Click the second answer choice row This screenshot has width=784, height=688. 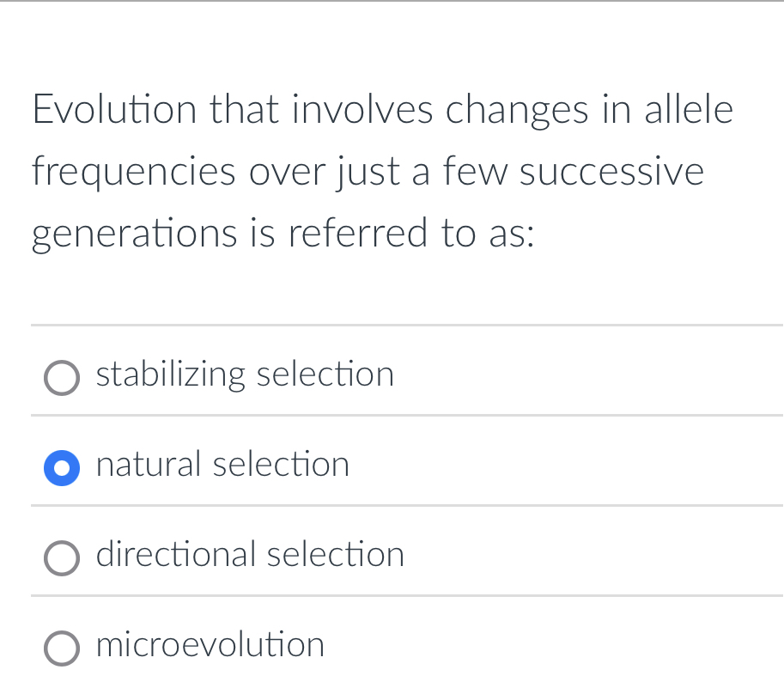coord(222,466)
